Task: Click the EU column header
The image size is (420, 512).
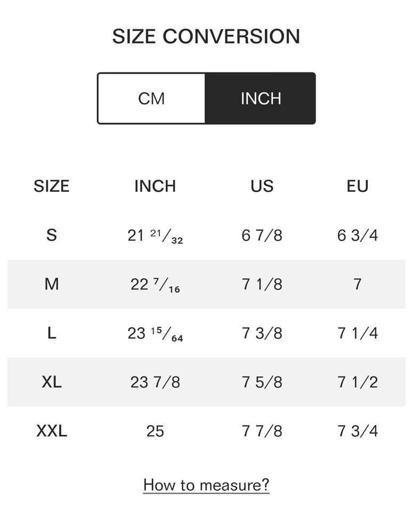Action: tap(358, 186)
